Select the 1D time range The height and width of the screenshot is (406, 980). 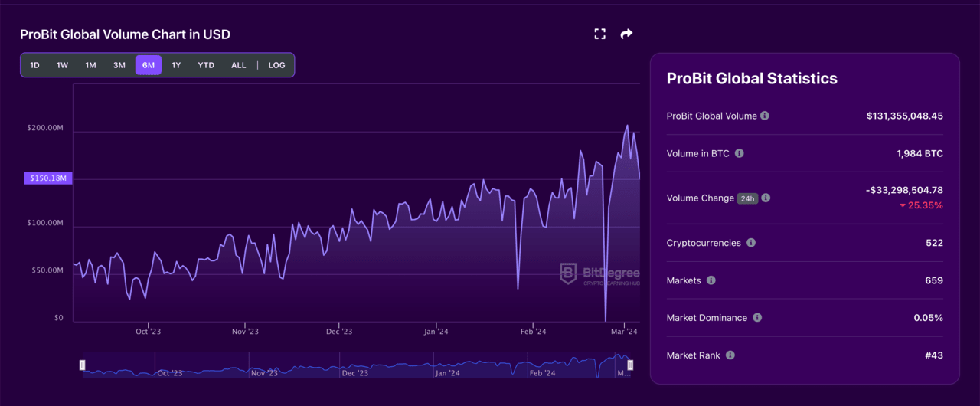click(34, 65)
